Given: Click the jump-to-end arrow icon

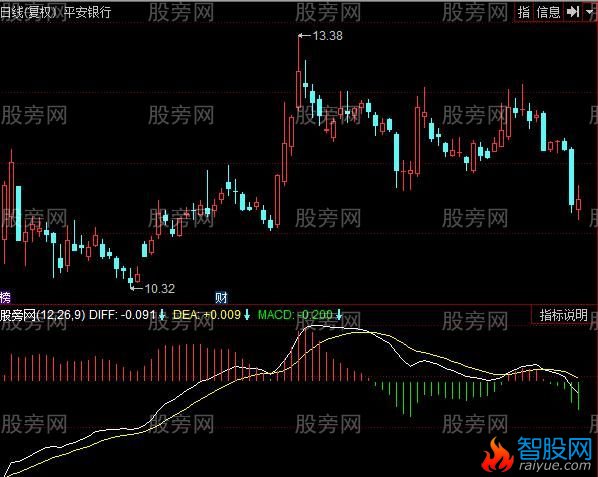Looking at the screenshot, I should (573, 12).
